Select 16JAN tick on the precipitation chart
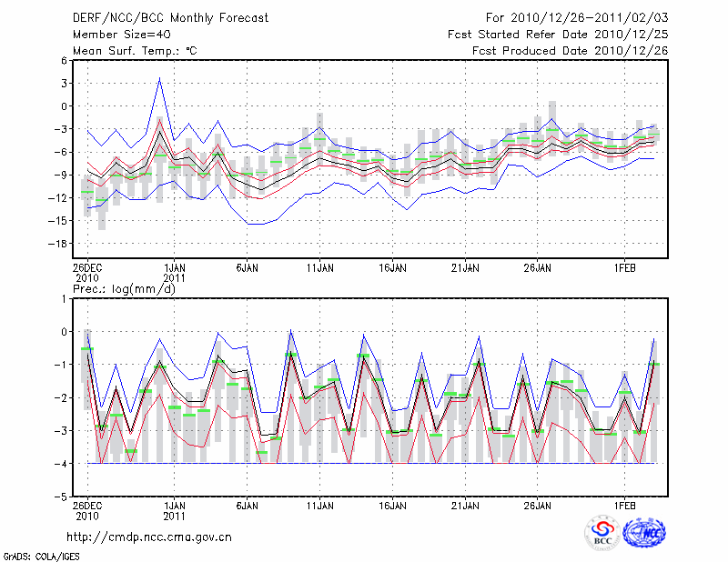Image resolution: width=728 pixels, height=562 pixels. click(392, 504)
